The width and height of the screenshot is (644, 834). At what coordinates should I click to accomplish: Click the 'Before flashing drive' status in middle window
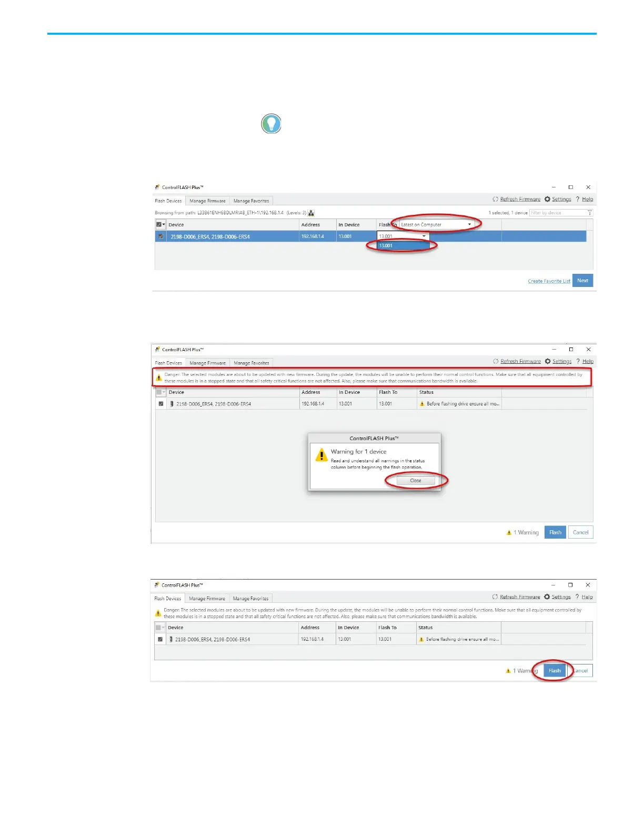point(463,404)
